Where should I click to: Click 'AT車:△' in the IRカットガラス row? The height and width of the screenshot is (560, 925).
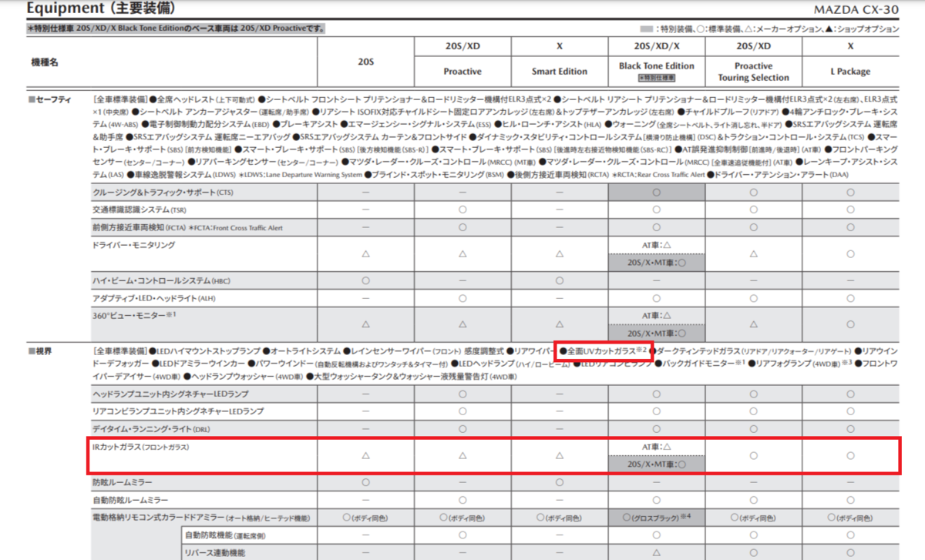[x=657, y=447]
